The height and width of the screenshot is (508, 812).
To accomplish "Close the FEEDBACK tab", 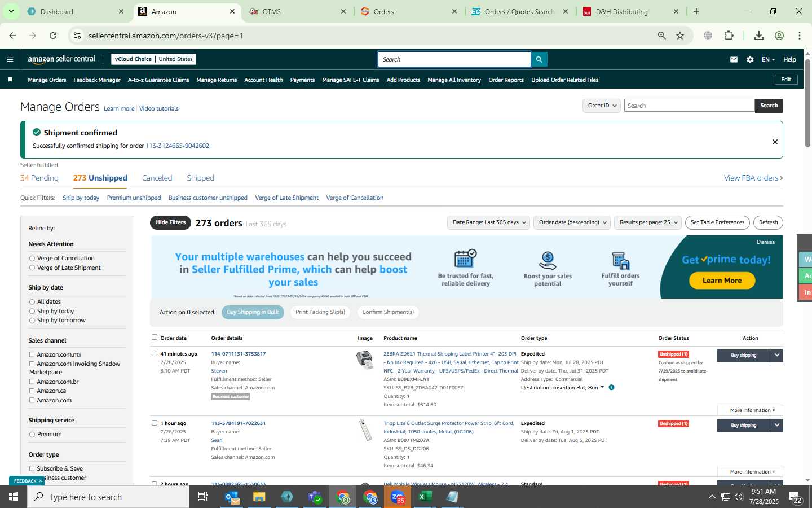I will pos(41,481).
